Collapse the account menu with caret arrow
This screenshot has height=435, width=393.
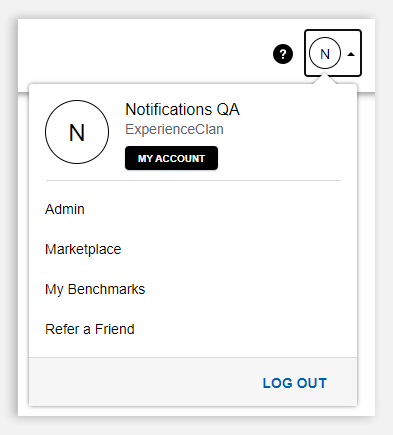pos(351,54)
